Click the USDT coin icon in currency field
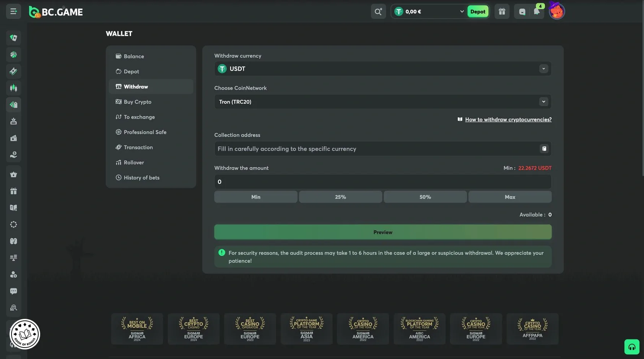The image size is (644, 359). pos(222,69)
